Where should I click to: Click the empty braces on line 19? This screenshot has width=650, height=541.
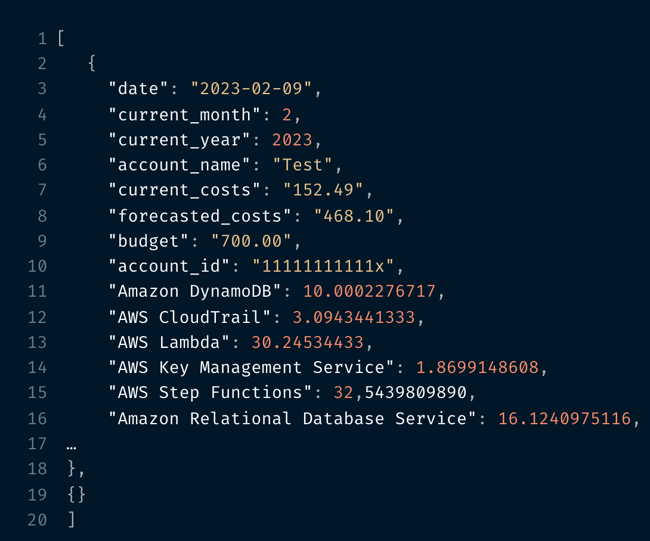point(76,494)
